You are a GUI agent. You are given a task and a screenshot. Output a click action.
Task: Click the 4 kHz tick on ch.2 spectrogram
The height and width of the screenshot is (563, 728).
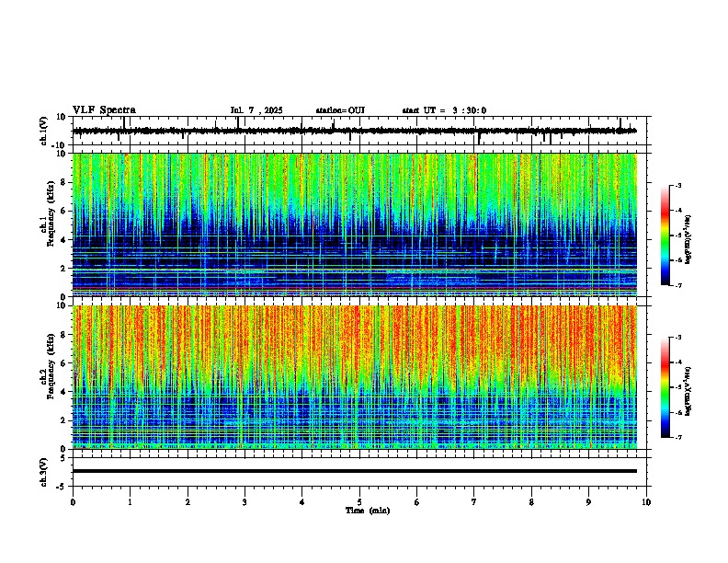click(x=64, y=392)
